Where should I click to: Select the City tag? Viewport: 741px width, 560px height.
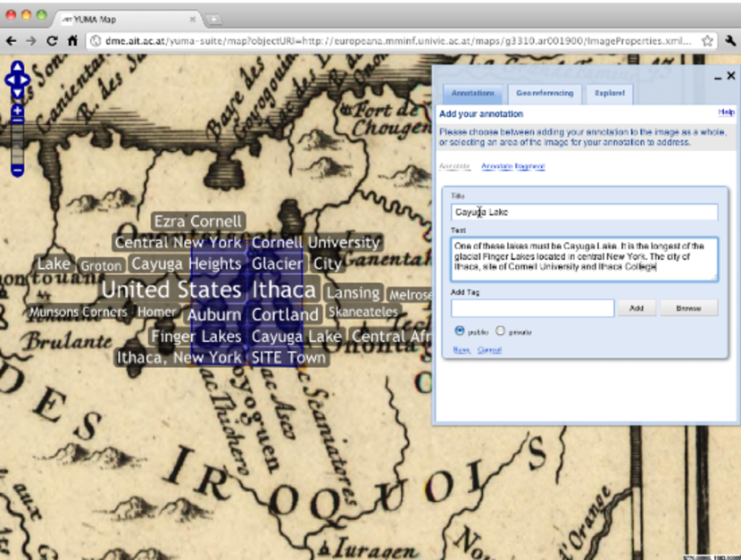(x=327, y=263)
